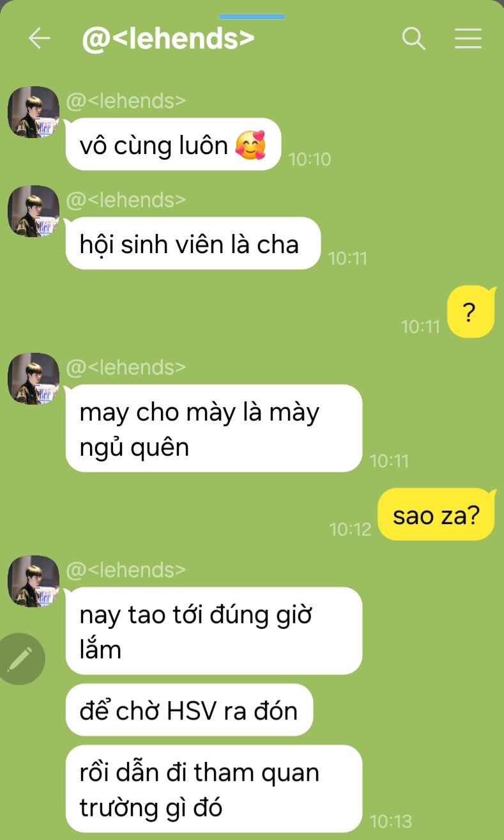Select "rồi dẫn đi tham quan" message bubble
The image size is (504, 840).
pyautogui.click(x=214, y=789)
